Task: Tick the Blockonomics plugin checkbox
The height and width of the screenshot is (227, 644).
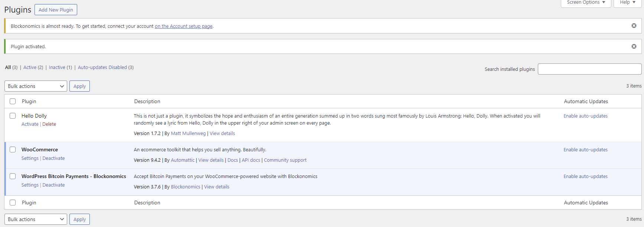Action: [13, 176]
